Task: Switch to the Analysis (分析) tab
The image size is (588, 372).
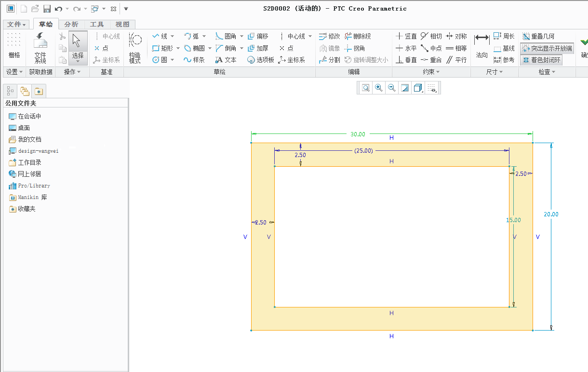Action: (x=71, y=25)
